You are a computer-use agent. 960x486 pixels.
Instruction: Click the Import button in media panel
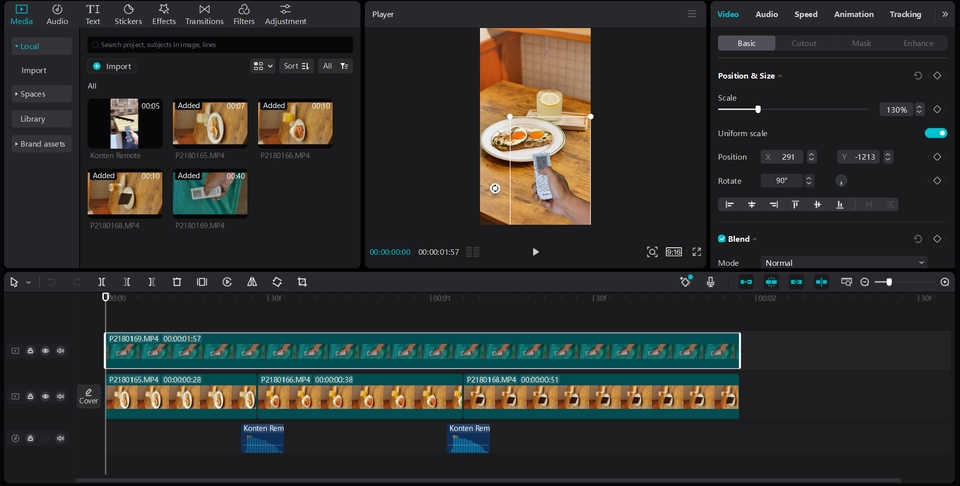pos(111,66)
